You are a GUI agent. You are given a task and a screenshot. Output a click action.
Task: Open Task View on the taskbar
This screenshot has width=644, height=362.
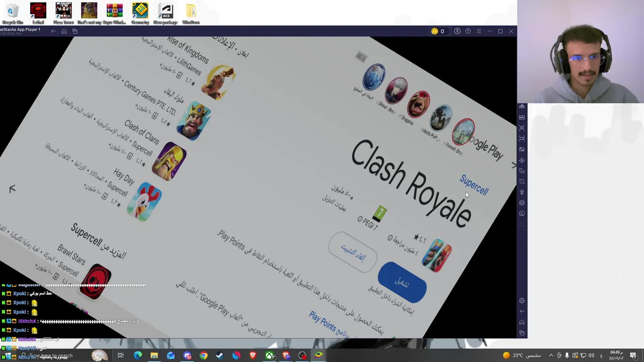(x=121, y=355)
